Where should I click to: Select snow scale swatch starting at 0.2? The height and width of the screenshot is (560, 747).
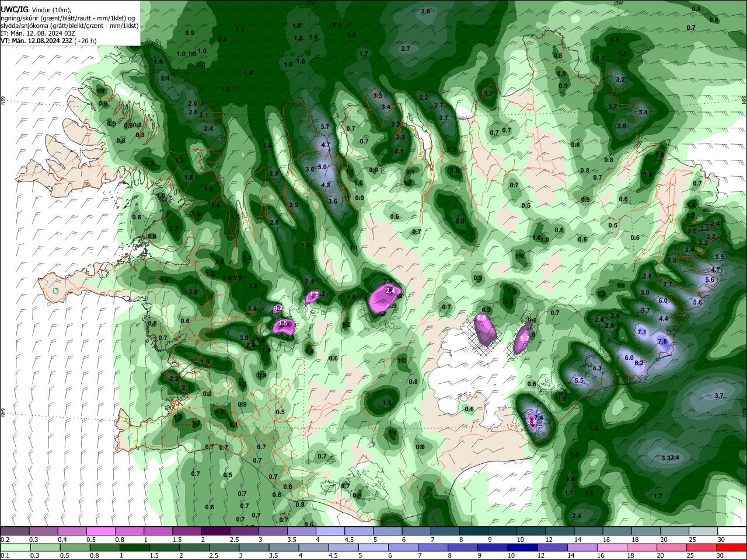[x=15, y=531]
